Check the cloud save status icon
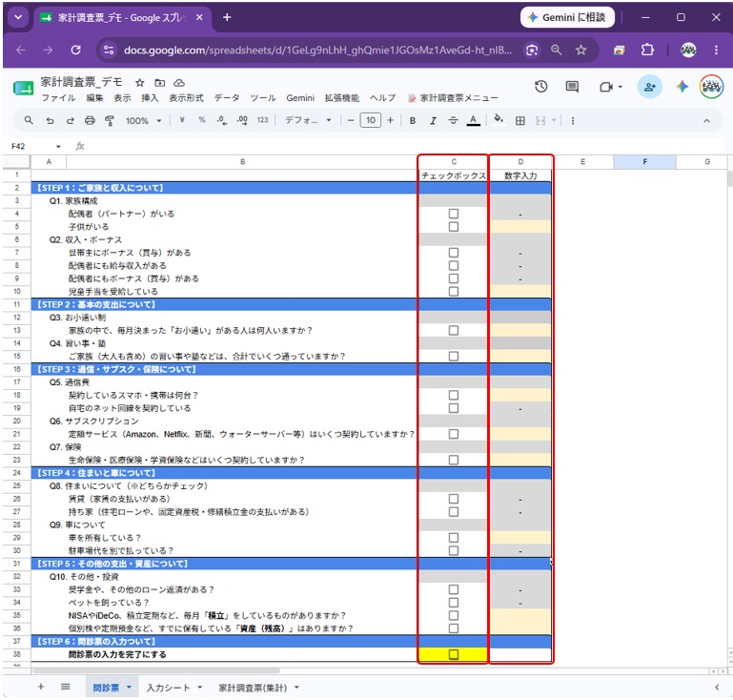This screenshot has height=700, width=733. 179,83
